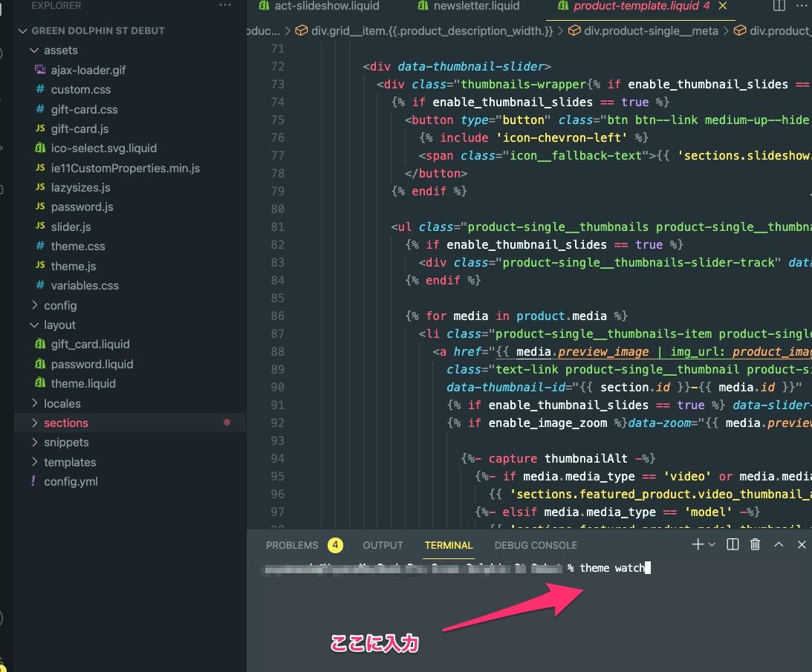The height and width of the screenshot is (672, 812).
Task: Close the product-template.liquid tab
Action: (x=723, y=6)
